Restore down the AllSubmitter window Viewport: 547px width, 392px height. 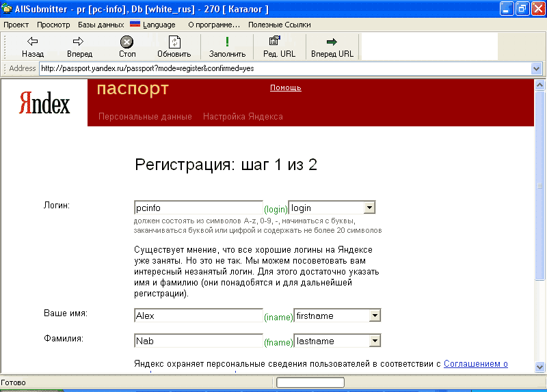522,9
